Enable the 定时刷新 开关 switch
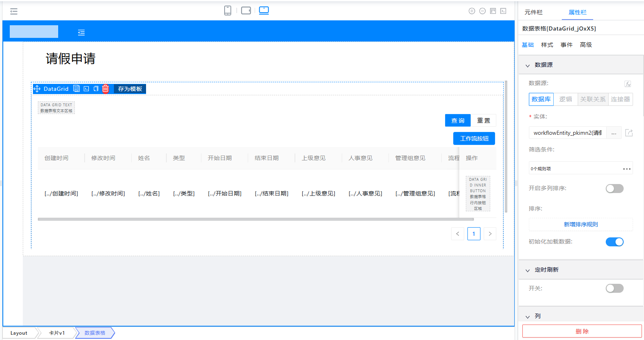Viewport: 644px width, 340px height. pos(614,288)
